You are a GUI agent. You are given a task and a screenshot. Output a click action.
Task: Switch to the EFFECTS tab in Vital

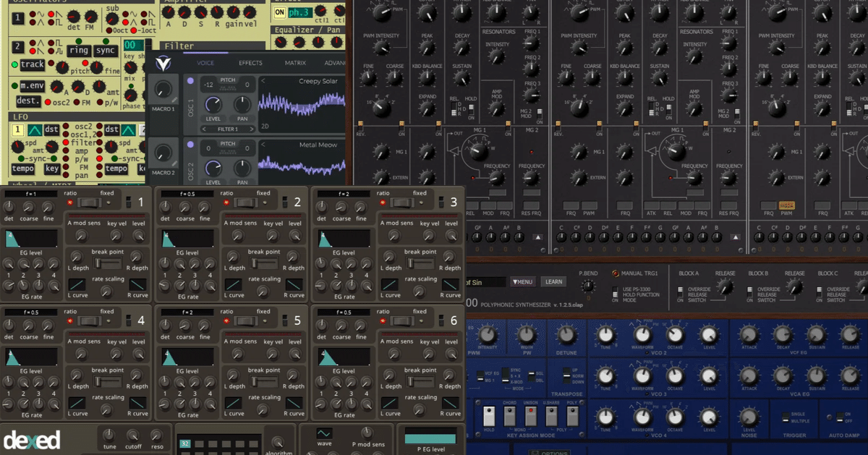point(250,64)
